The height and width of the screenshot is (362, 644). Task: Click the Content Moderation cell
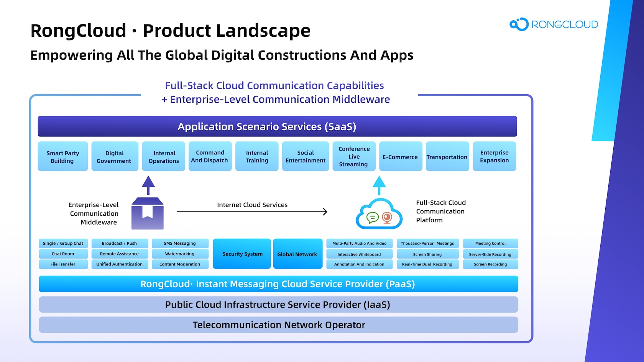(180, 264)
